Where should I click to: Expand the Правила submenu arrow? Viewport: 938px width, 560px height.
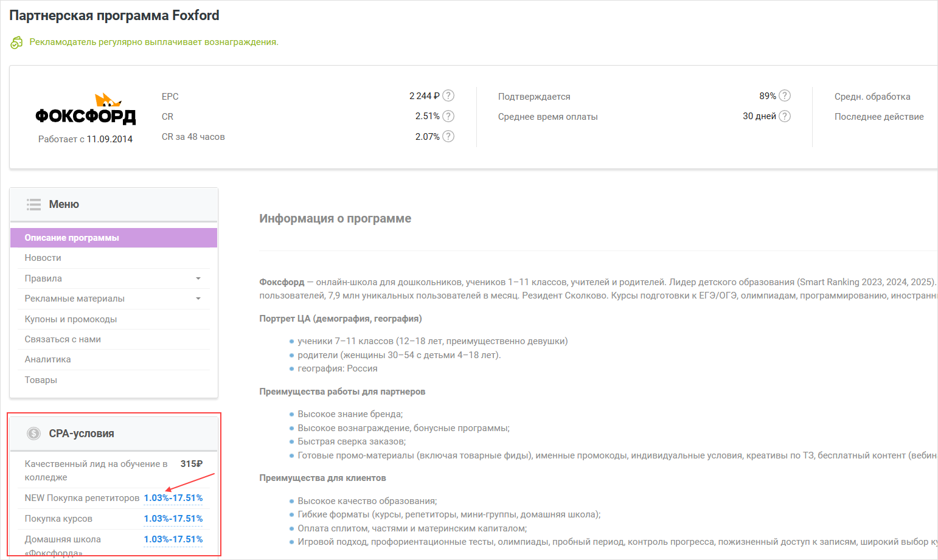pyautogui.click(x=198, y=278)
